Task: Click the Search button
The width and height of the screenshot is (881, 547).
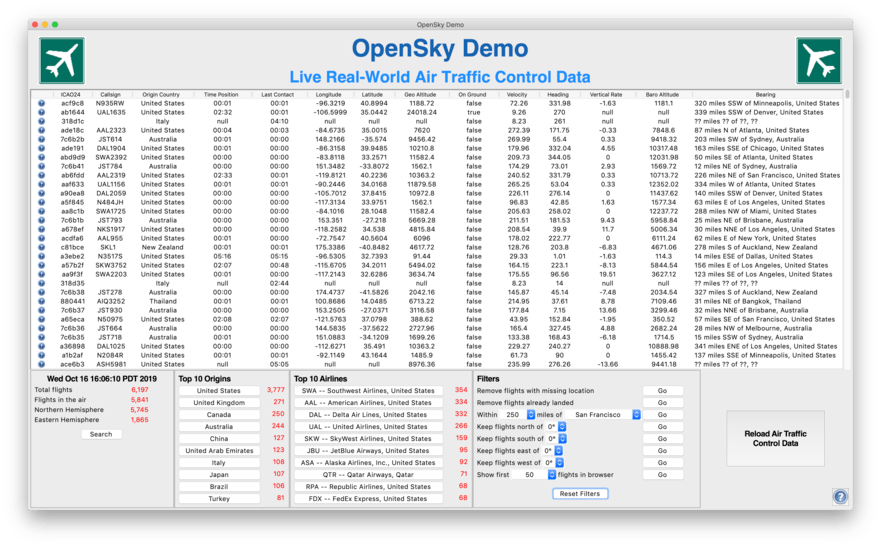Action: tap(101, 434)
